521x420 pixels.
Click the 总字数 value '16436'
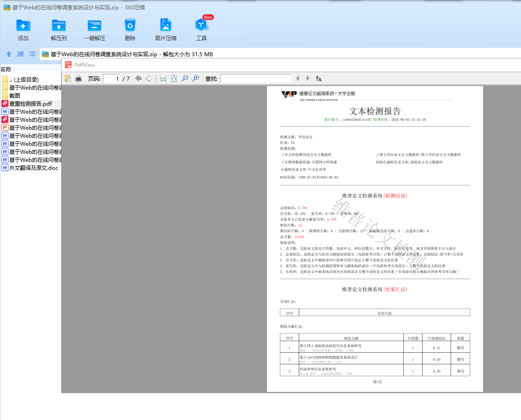point(299,237)
